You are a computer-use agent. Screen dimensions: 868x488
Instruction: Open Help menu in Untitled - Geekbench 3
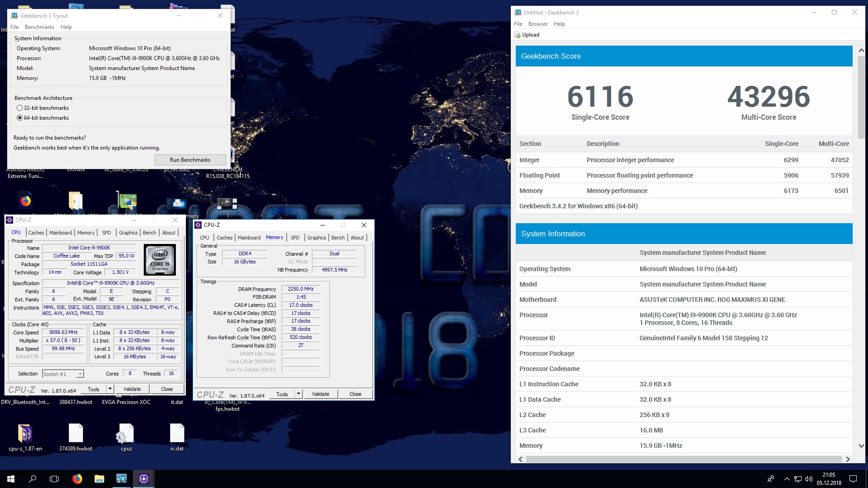559,24
